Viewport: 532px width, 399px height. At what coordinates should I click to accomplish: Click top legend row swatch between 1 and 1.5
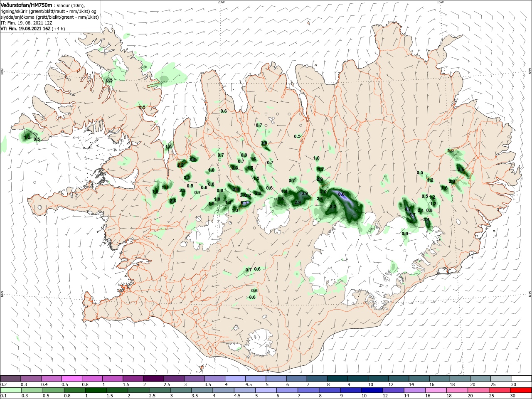112,378
